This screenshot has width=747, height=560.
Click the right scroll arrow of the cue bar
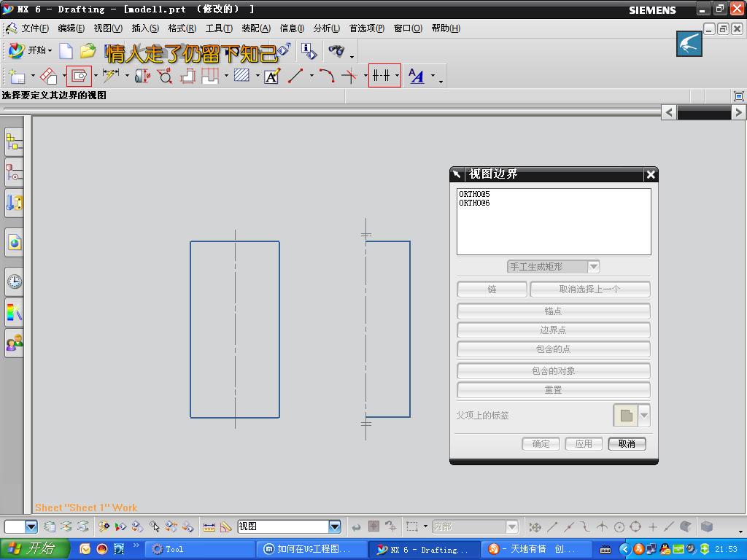(x=738, y=112)
